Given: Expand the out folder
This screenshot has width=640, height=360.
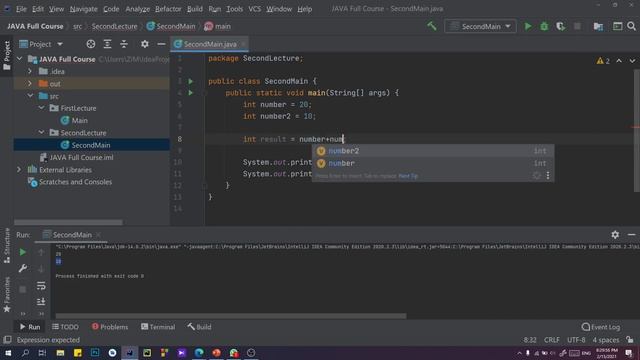Looking at the screenshot, I should (30, 84).
